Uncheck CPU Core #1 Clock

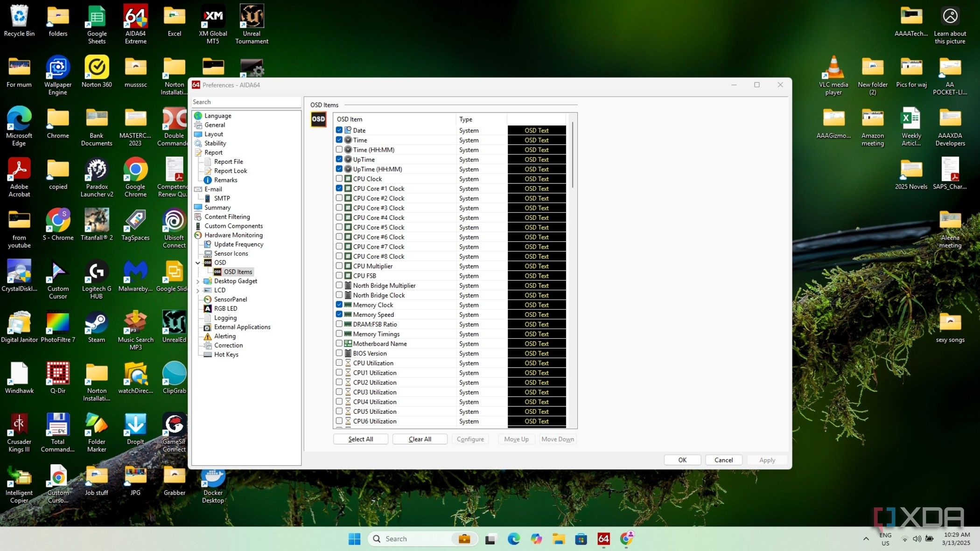[339, 188]
